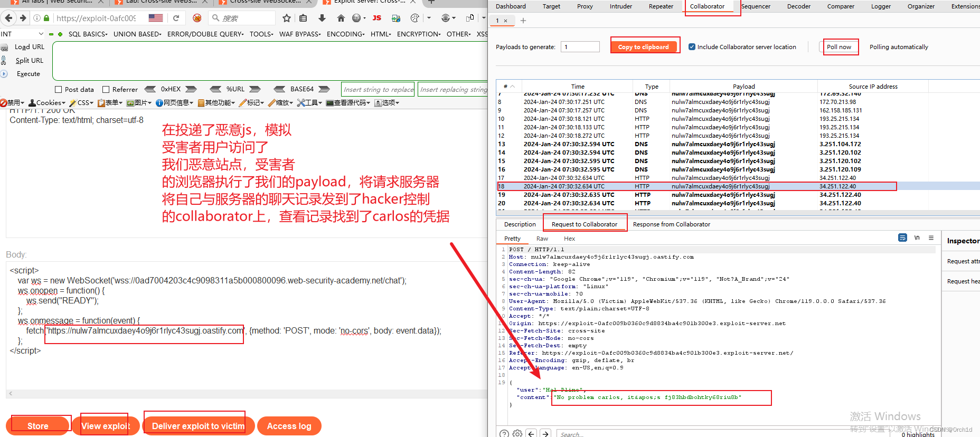Uncheck Include Collaborator server location
This screenshot has height=437, width=980.
692,46
